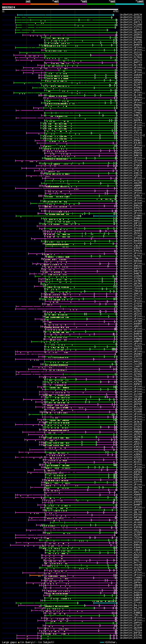Click the white query length bar
The height and width of the screenshot is (644, 146).
pyautogui.click(x=60, y=10)
